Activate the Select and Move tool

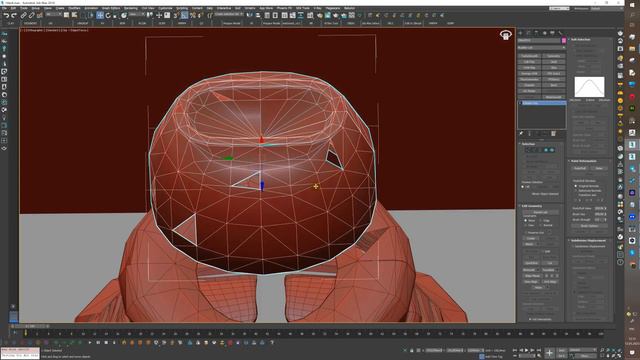point(100,16)
